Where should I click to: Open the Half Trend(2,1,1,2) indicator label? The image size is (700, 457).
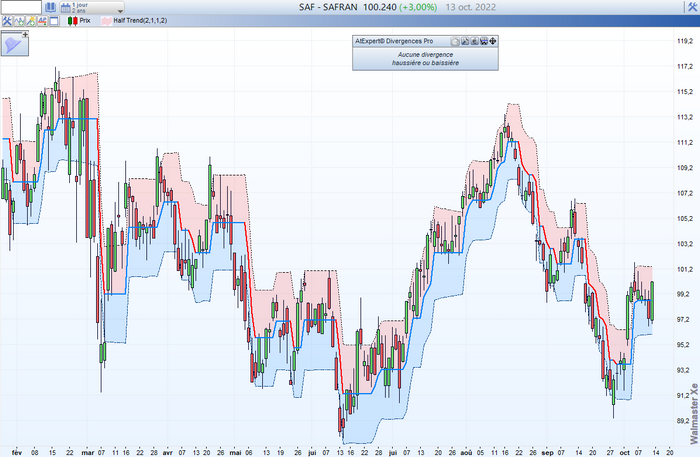(x=141, y=20)
